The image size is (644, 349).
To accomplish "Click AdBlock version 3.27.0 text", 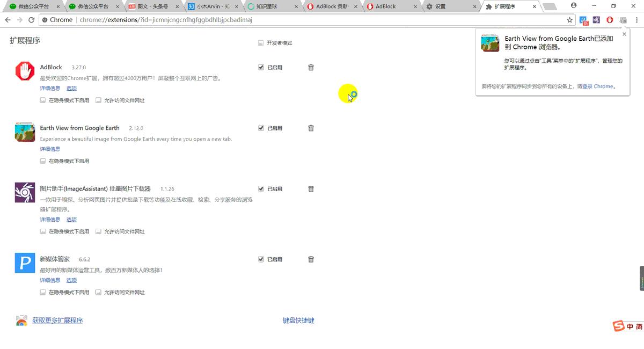I will pyautogui.click(x=79, y=68).
